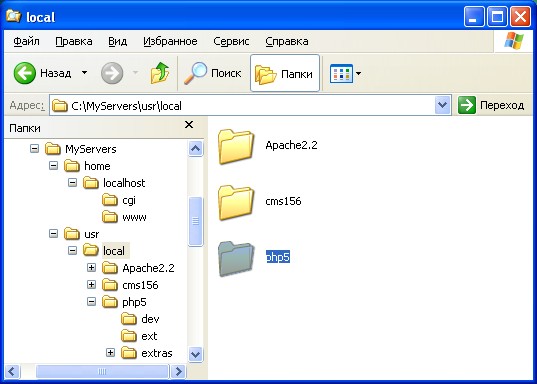Click Apache2.2 label in file pane
The image size is (537, 384).
tap(291, 145)
